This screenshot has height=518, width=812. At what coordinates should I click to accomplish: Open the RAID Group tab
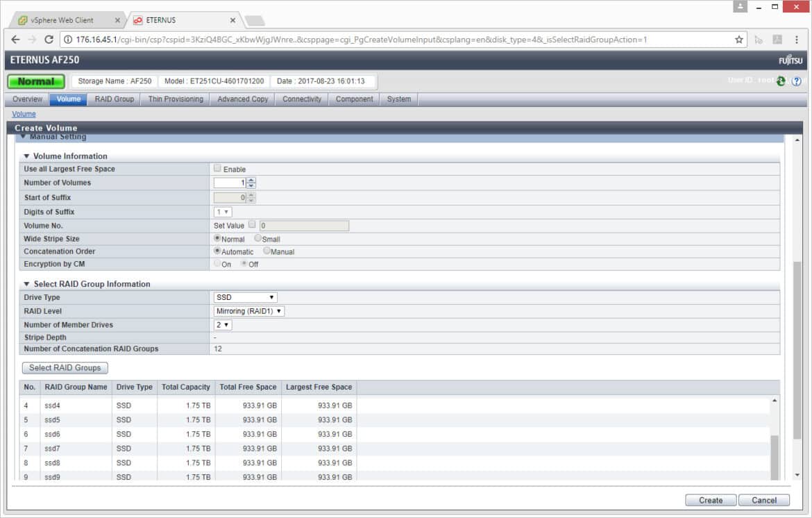point(115,99)
